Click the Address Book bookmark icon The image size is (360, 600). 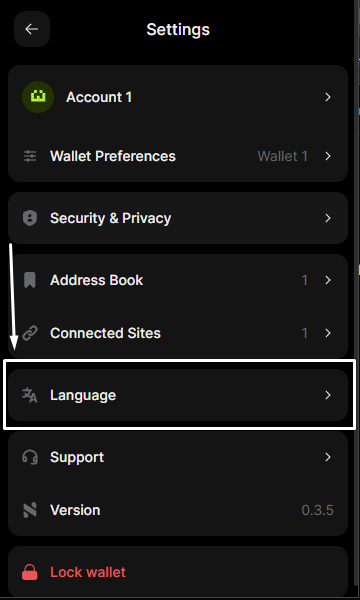30,280
